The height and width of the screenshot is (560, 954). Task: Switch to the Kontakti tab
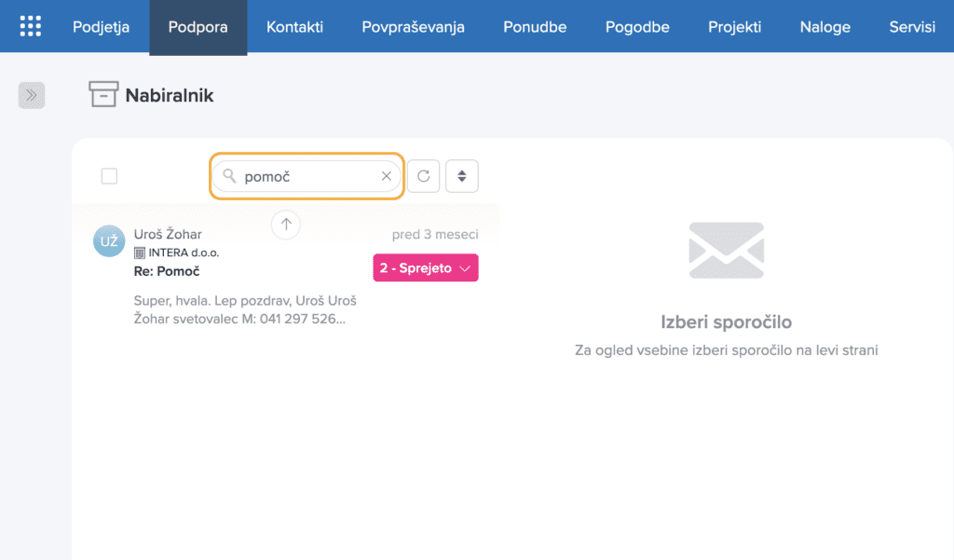tap(294, 27)
